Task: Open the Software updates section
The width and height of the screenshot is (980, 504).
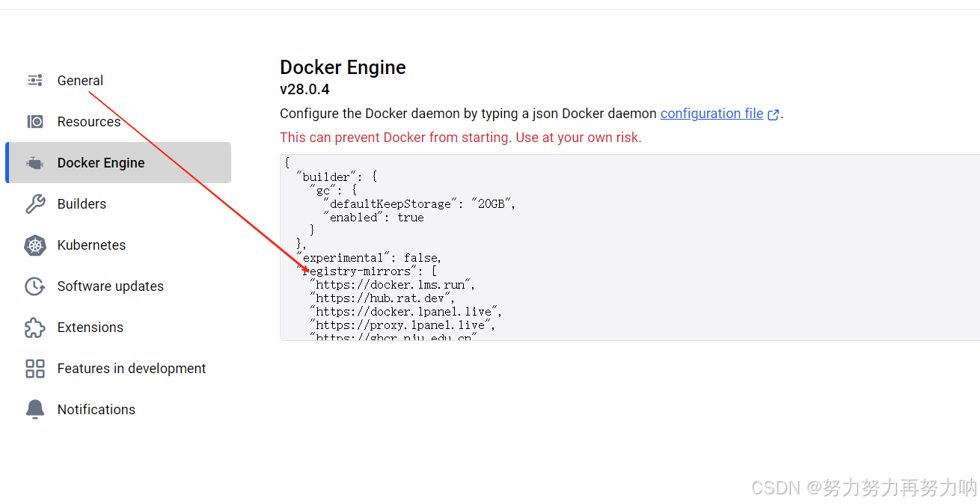Action: tap(118, 286)
